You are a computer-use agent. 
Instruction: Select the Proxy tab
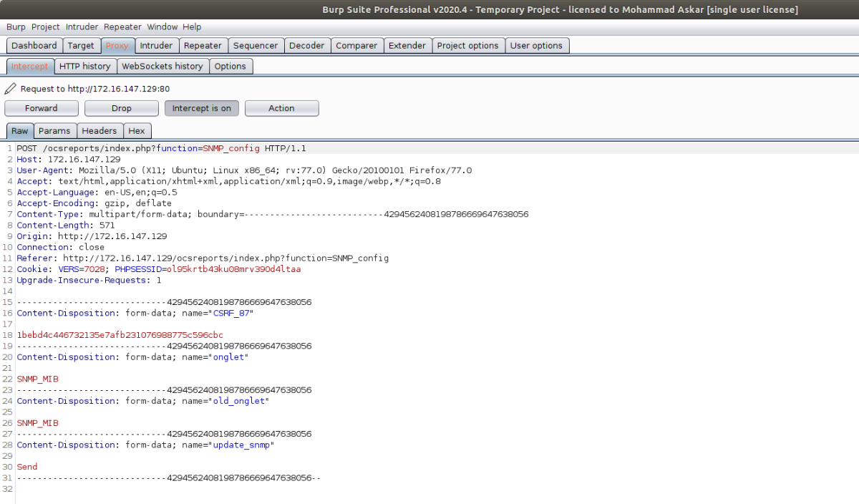[117, 45]
